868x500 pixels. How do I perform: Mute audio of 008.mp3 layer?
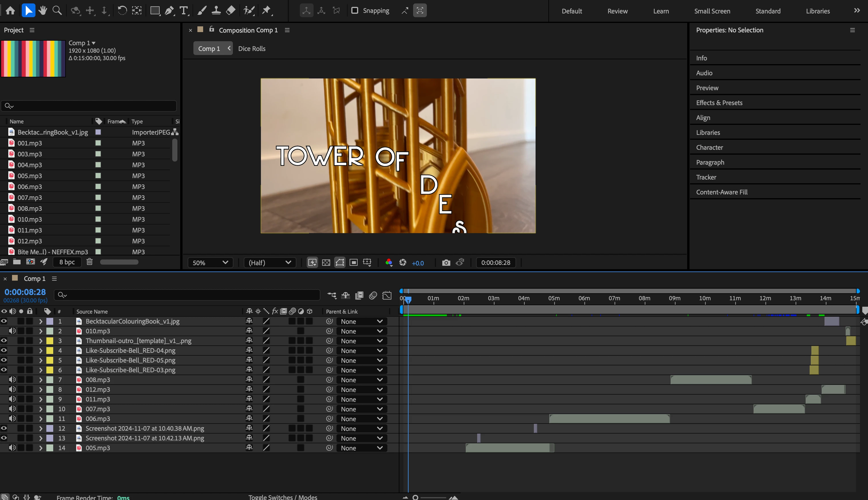pyautogui.click(x=12, y=379)
